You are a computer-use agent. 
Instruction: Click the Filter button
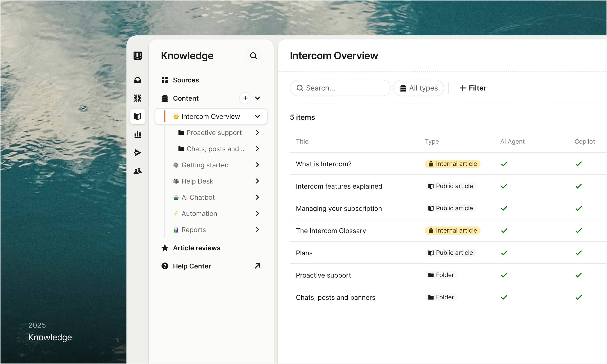pos(472,88)
